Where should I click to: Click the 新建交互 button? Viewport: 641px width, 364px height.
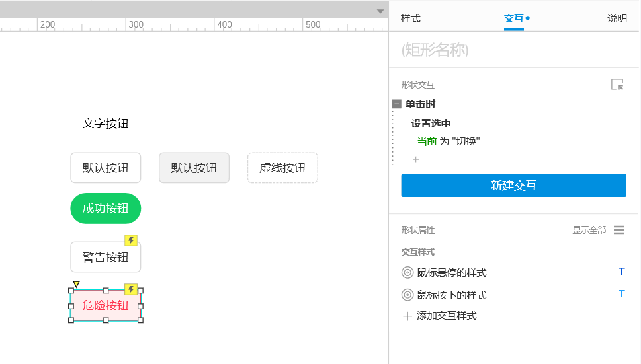tap(513, 185)
